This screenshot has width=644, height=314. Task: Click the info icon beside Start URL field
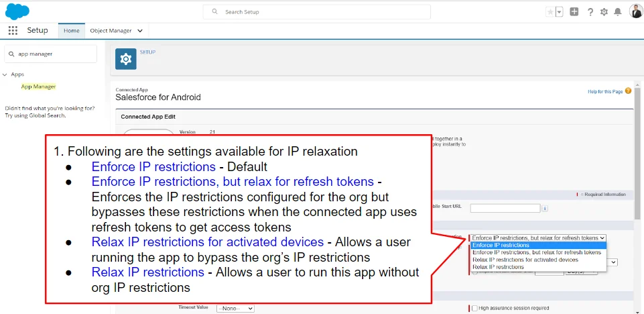point(545,209)
